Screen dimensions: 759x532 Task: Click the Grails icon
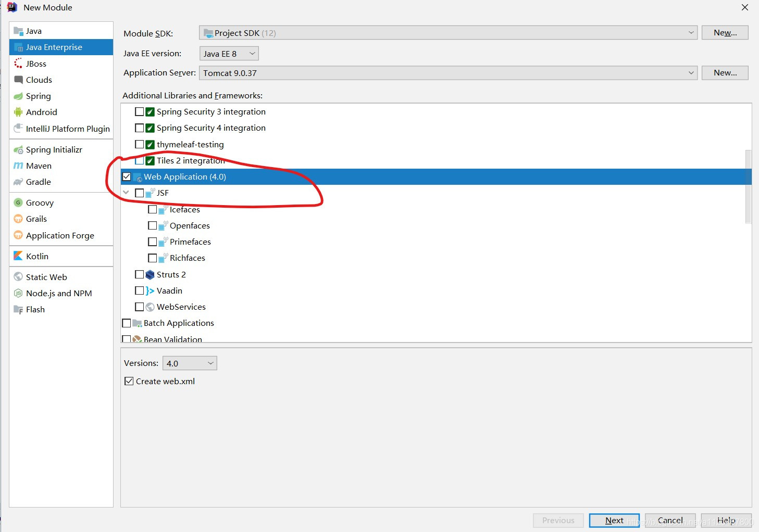19,219
